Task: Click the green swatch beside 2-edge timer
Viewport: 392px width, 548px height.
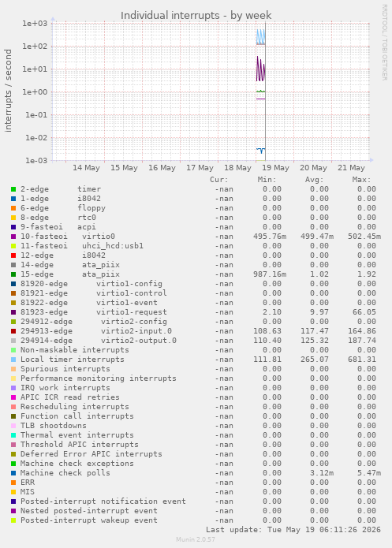Action: coord(13,189)
